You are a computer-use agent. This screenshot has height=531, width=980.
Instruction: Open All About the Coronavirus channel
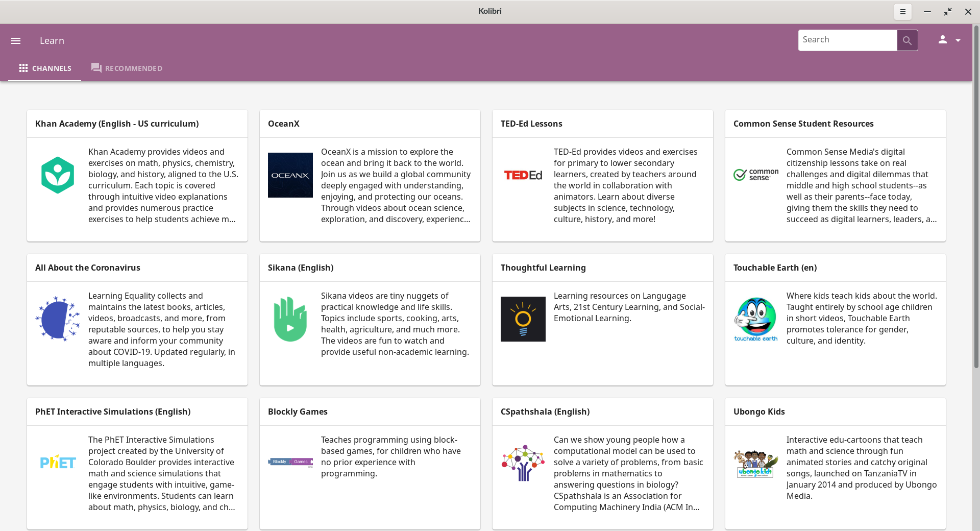[88, 268]
